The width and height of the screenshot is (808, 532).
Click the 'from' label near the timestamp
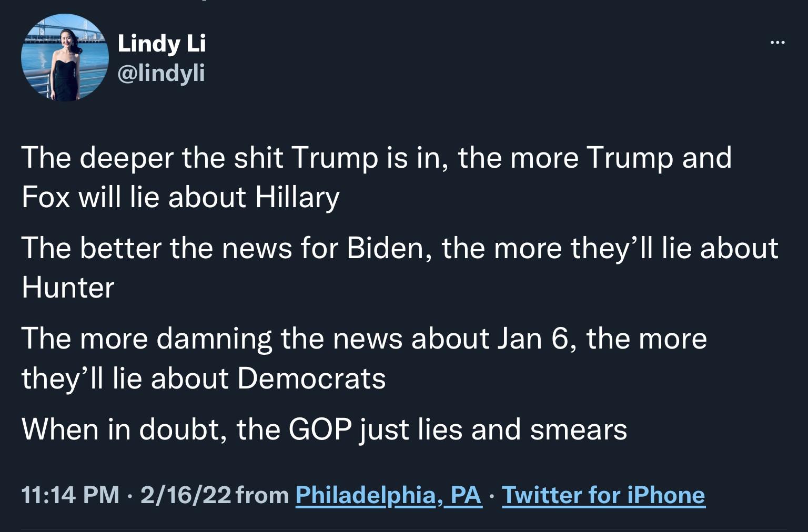[x=263, y=495]
